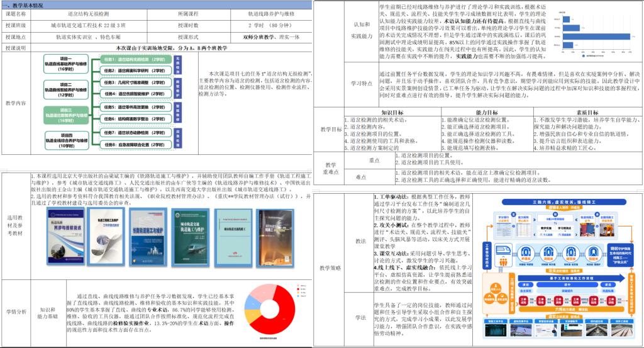Select the highlighted green '任务1' task box
This screenshot has width=644, height=348.
pos(136,60)
